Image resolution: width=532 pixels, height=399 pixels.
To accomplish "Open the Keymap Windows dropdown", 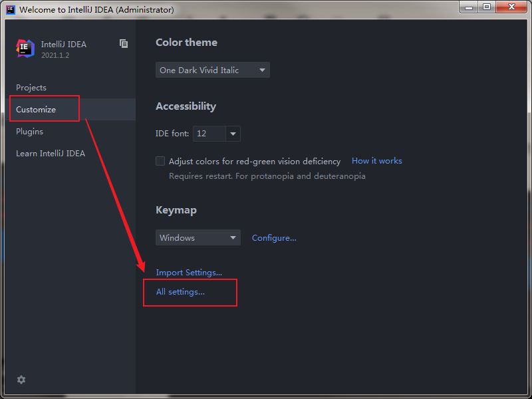I will [x=198, y=237].
